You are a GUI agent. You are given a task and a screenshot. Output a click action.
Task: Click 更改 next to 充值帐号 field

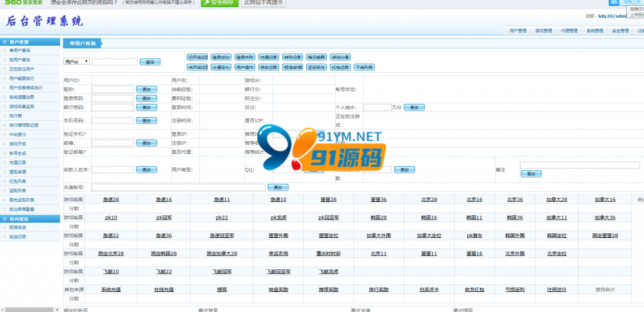coord(278,187)
